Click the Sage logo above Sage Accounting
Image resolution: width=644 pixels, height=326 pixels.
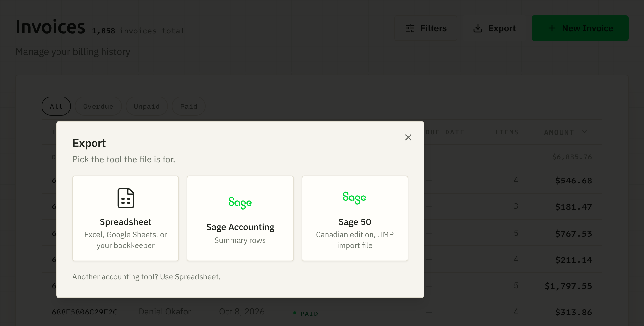[x=240, y=203]
